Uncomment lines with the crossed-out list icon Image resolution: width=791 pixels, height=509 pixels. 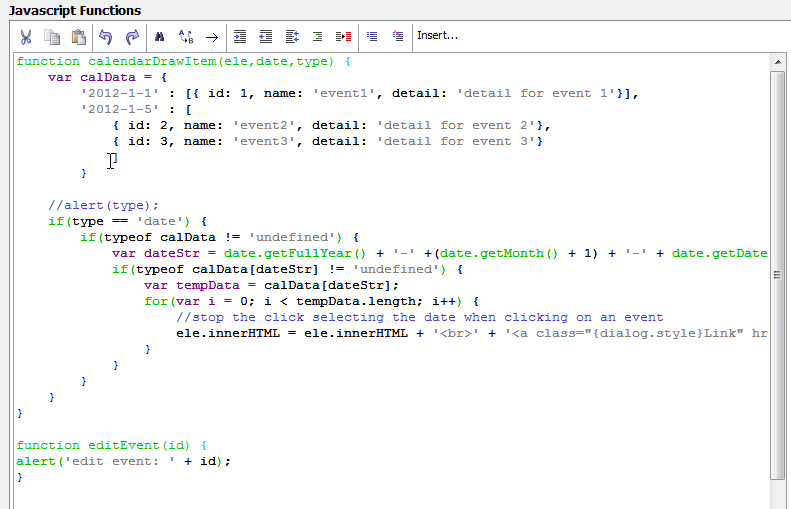tap(398, 36)
